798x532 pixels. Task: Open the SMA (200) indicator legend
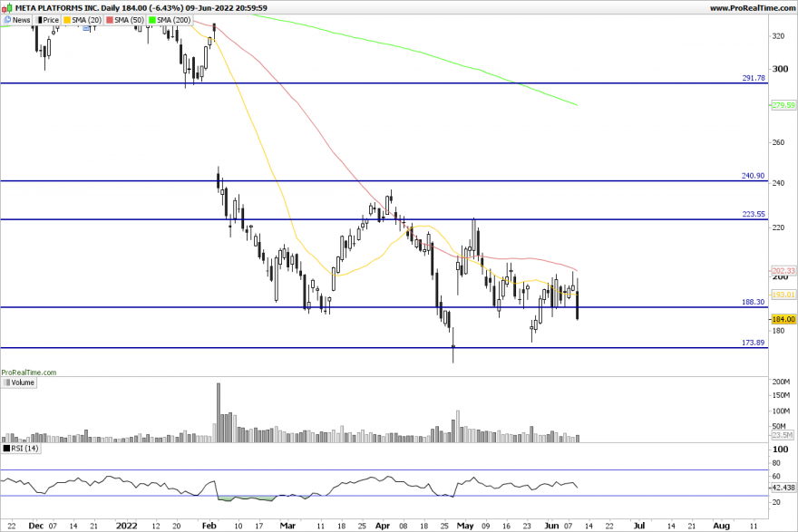170,20
